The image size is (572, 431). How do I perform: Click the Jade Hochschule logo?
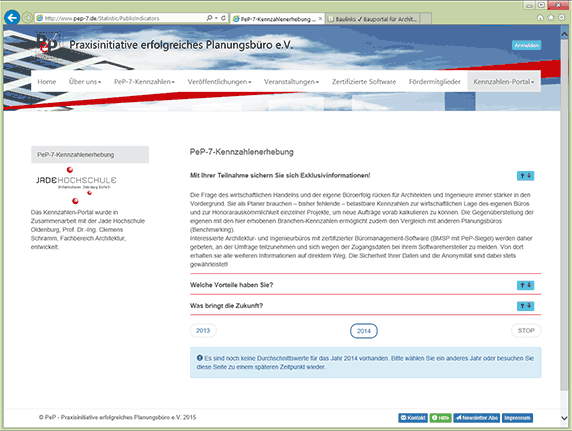click(x=76, y=185)
